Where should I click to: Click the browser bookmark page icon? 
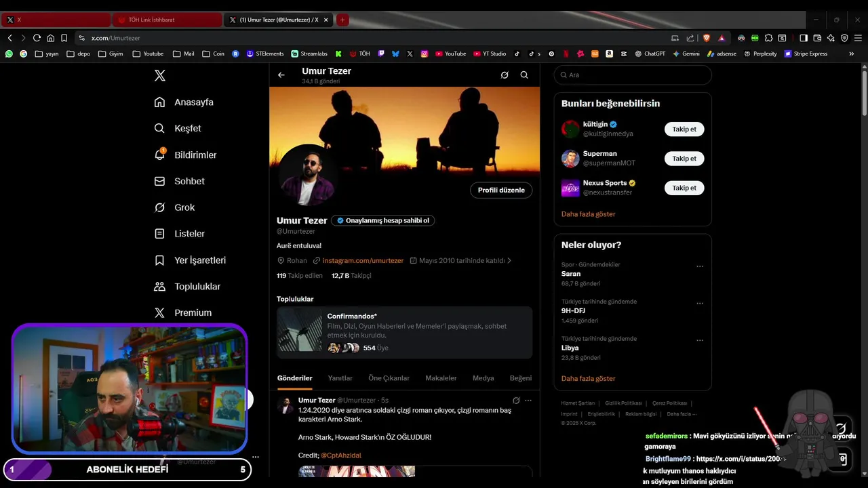pos(64,38)
